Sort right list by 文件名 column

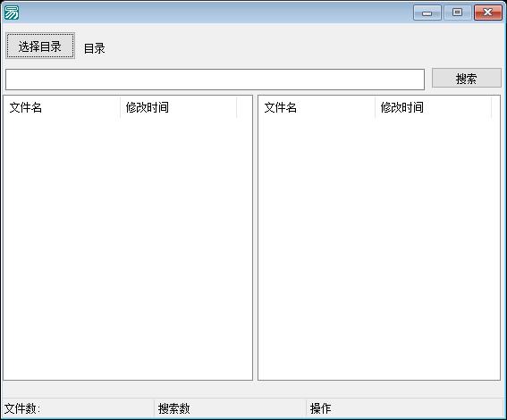point(317,107)
